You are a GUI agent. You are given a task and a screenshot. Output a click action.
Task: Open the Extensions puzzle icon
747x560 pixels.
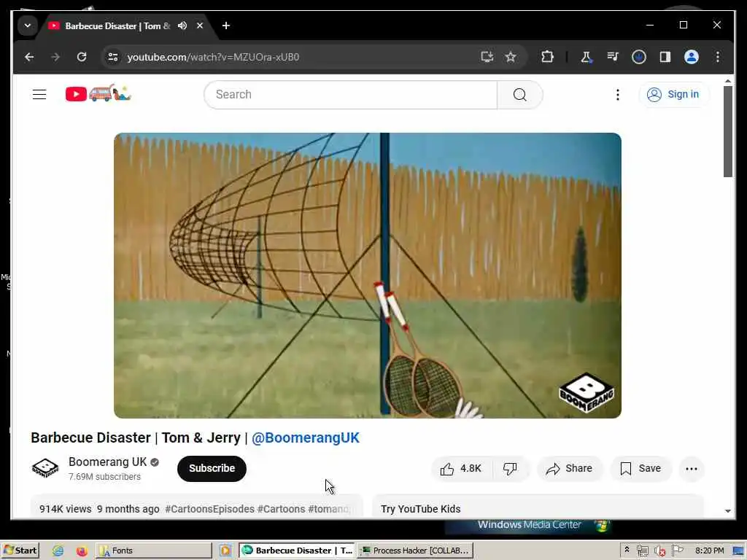[547, 57]
